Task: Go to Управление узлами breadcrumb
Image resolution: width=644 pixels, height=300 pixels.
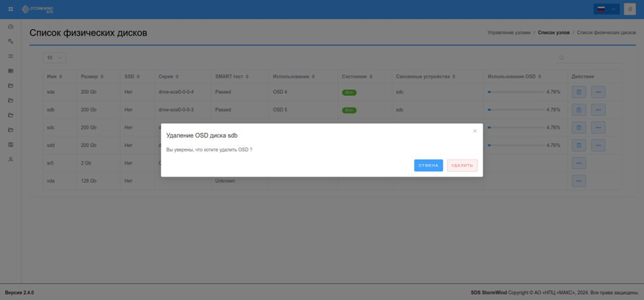Action: [x=508, y=32]
